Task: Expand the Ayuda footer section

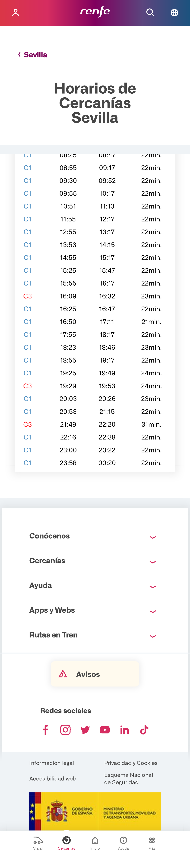Action: (x=95, y=585)
